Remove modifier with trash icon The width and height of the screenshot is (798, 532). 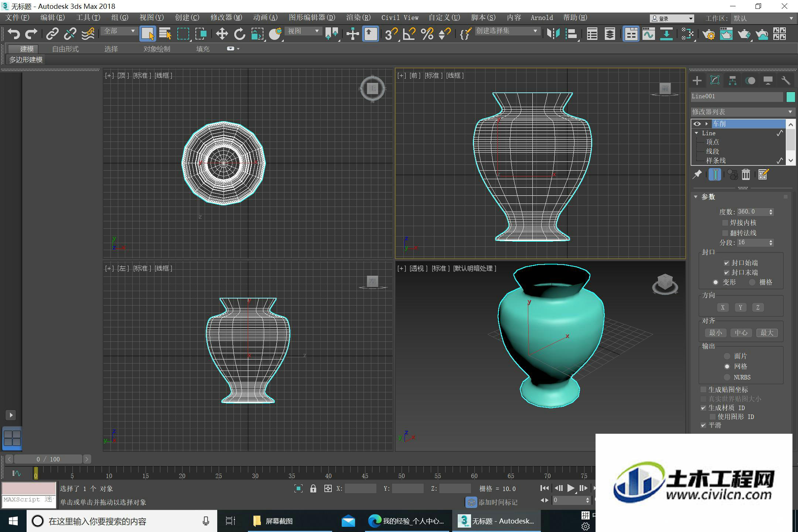pos(746,174)
